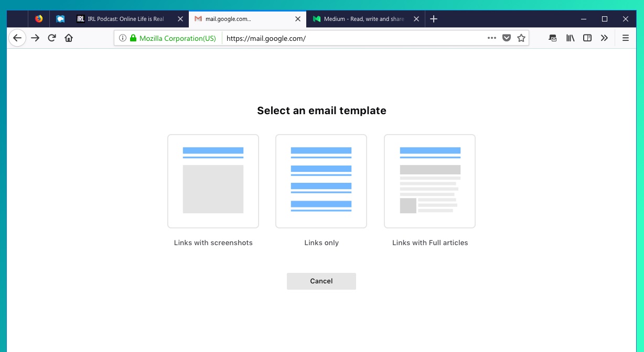Viewport: 644px width, 352px height.
Task: Switch to the Medium tab
Action: (366, 19)
